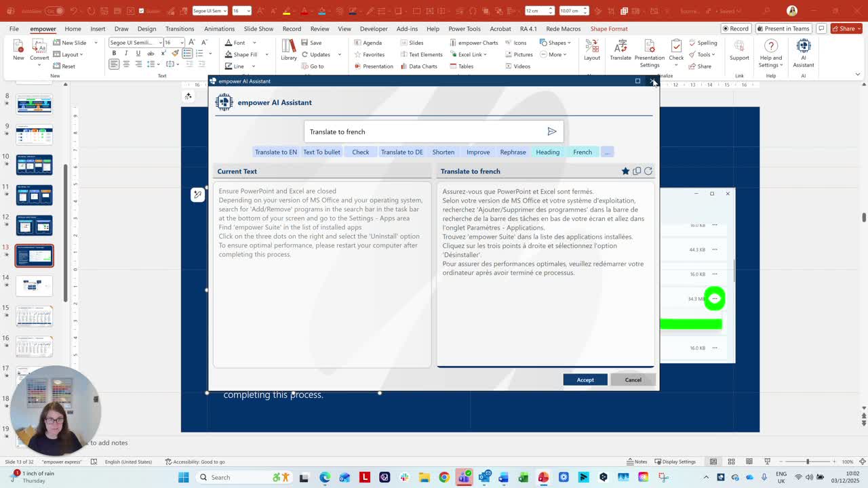868x488 pixels.
Task: Open Microsoft Edge from the taskbar
Action: pos(325,477)
